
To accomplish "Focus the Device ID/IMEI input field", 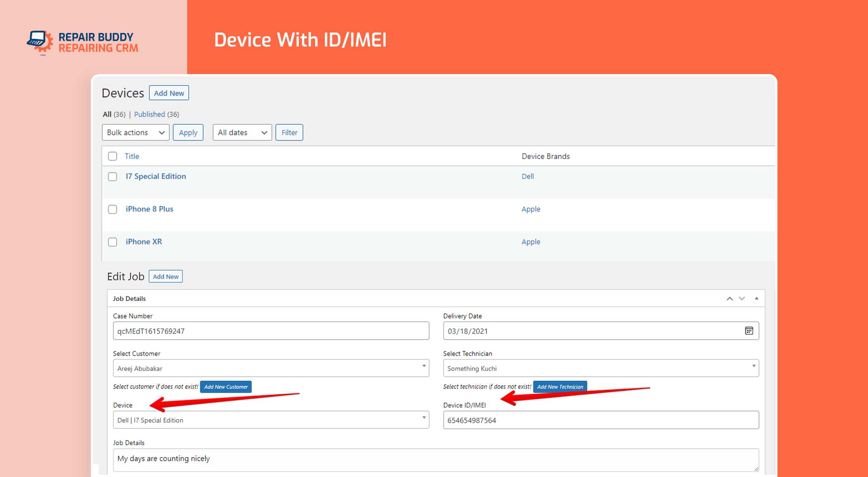I will pyautogui.click(x=601, y=420).
